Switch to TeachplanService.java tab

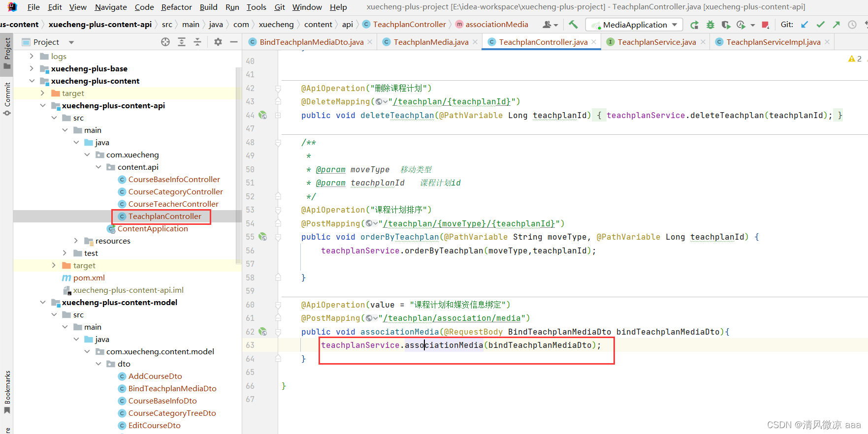(657, 42)
